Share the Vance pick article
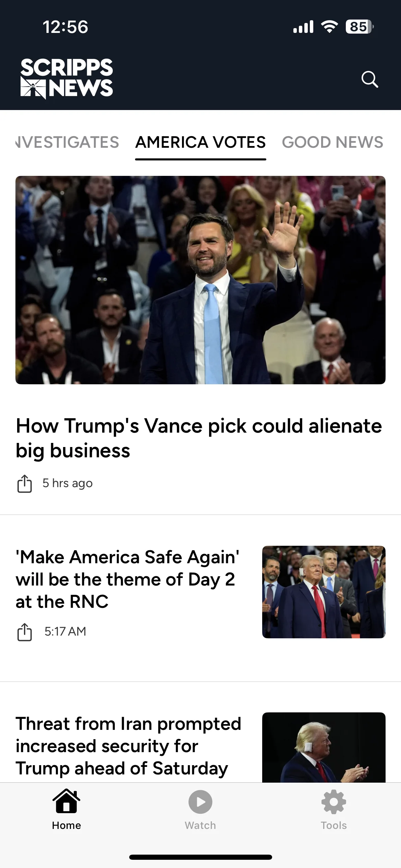 tap(24, 484)
